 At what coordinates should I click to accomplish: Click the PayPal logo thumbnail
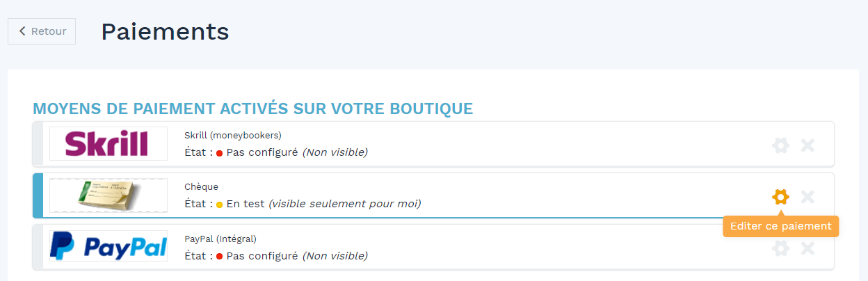click(108, 247)
